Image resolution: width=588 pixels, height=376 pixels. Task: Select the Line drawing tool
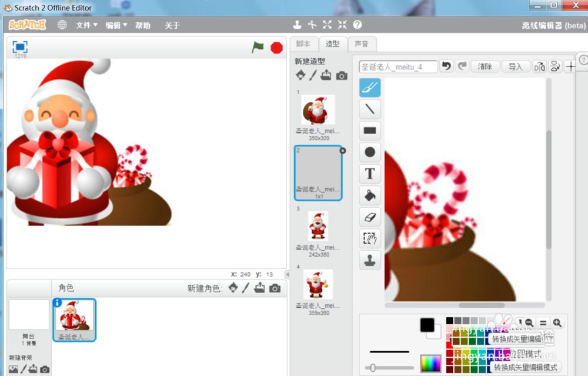click(370, 109)
